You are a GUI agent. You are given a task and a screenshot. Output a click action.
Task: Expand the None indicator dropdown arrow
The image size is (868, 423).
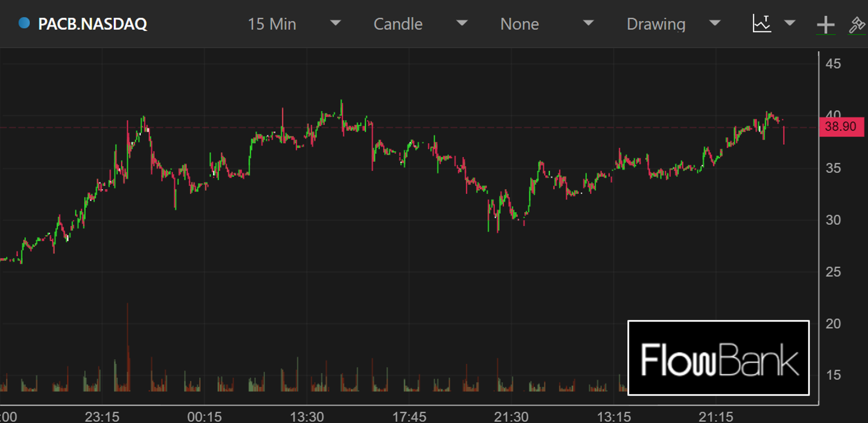(x=588, y=23)
